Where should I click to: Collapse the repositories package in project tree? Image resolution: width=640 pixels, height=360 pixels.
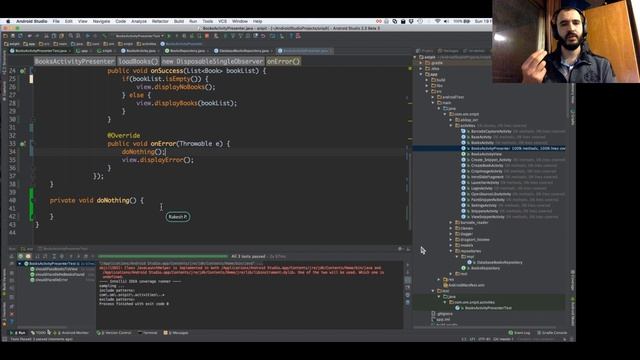coord(451,251)
